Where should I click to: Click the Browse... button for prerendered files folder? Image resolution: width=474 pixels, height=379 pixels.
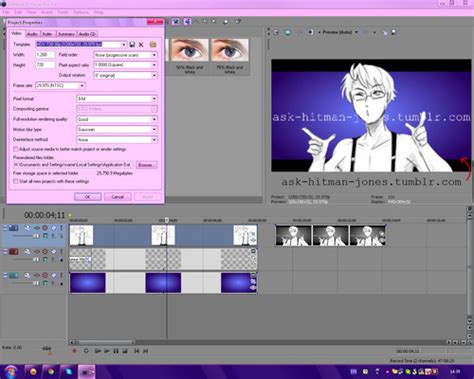coord(146,165)
